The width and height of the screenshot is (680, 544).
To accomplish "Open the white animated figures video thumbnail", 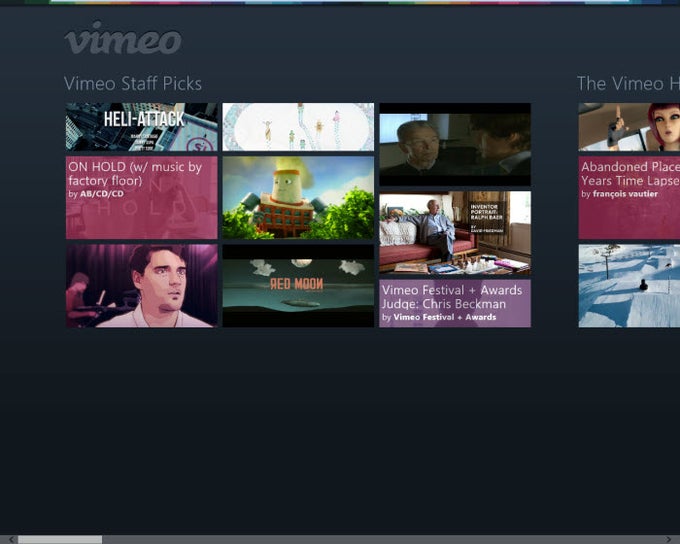I will (x=298, y=127).
